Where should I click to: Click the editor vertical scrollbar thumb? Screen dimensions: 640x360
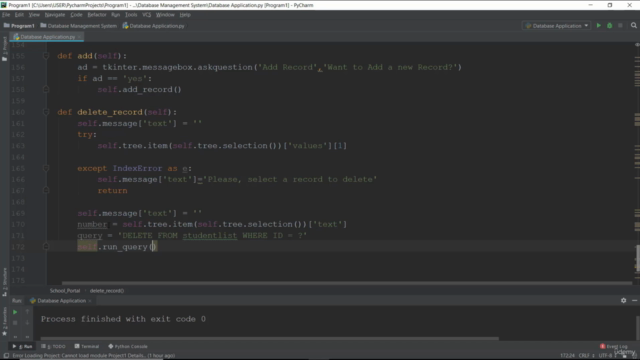(637, 258)
